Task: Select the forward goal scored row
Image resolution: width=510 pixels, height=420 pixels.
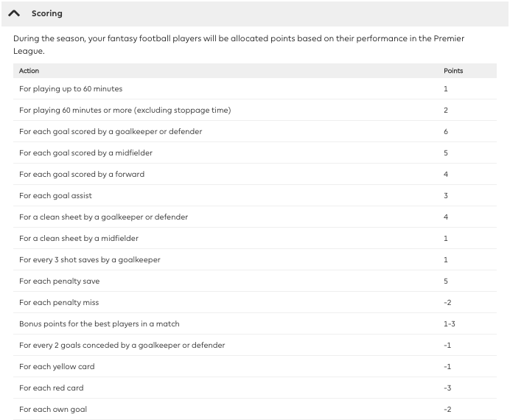Action: point(82,175)
